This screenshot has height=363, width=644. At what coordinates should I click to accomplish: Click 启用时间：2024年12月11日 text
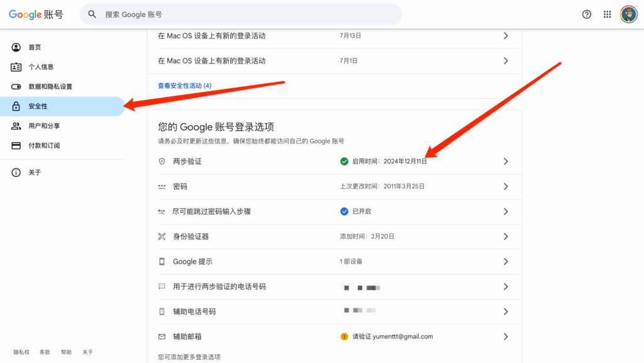coord(389,162)
